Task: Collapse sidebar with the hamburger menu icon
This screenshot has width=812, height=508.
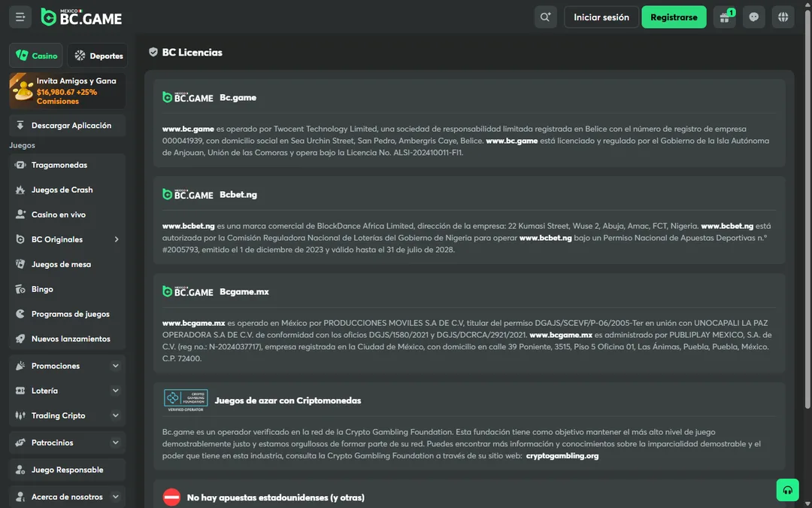Action: (20, 17)
